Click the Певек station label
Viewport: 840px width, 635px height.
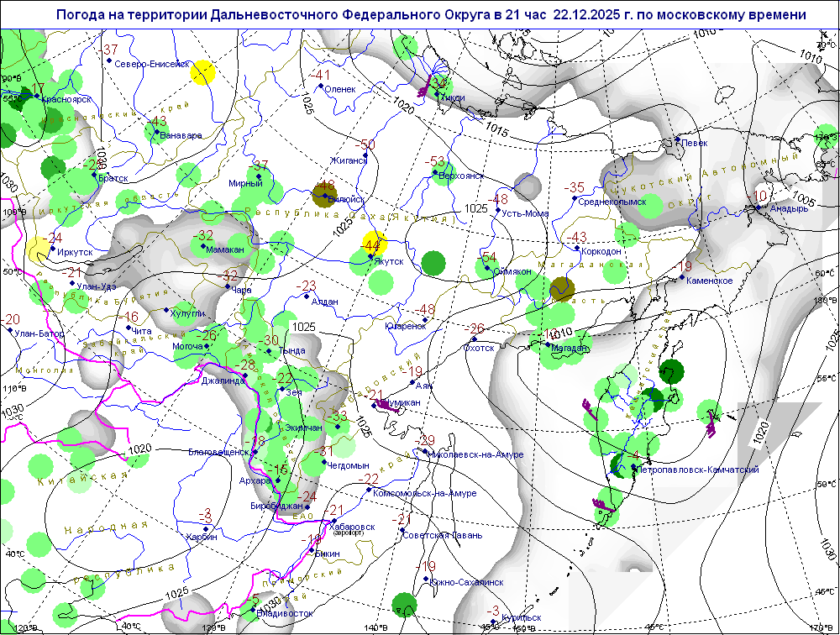pyautogui.click(x=694, y=143)
